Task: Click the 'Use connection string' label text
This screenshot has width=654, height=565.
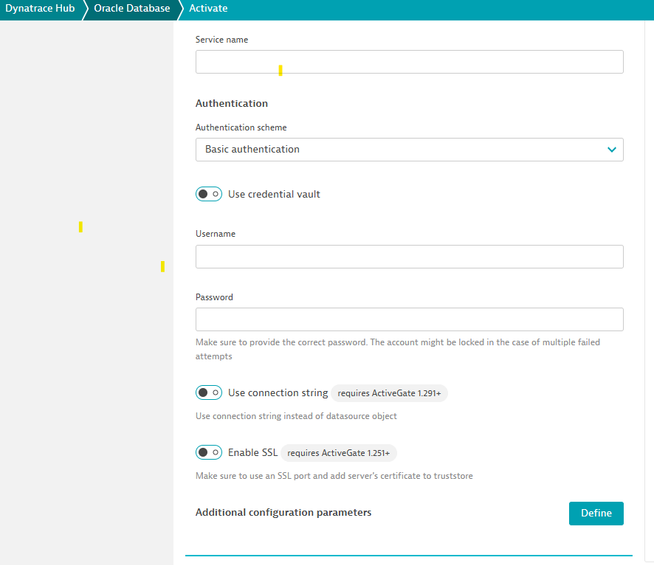Action: coord(278,393)
